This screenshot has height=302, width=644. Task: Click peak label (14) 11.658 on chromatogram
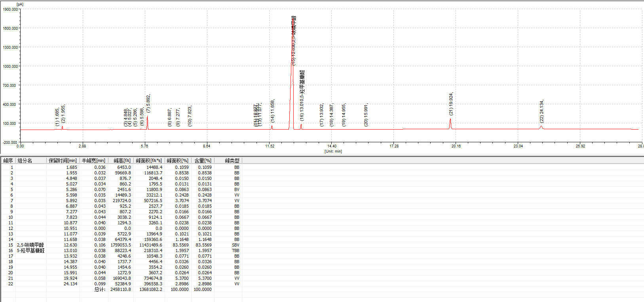tap(272, 111)
